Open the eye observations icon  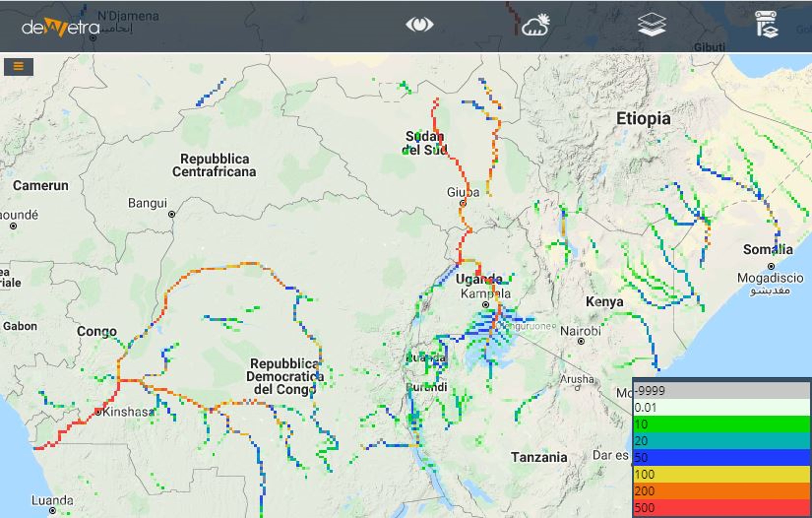pyautogui.click(x=419, y=25)
